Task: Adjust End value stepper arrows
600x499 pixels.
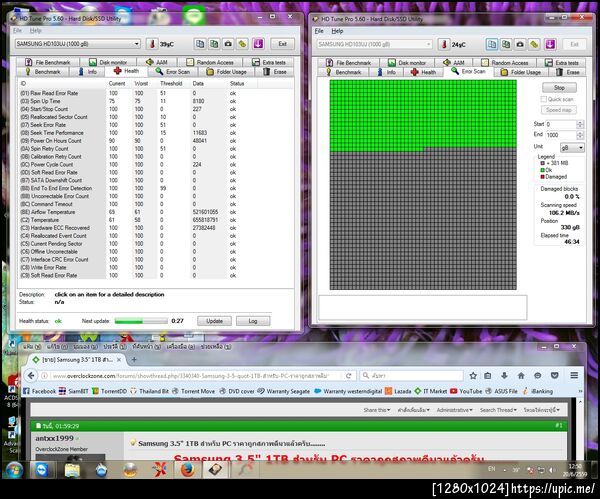Action: coord(580,135)
